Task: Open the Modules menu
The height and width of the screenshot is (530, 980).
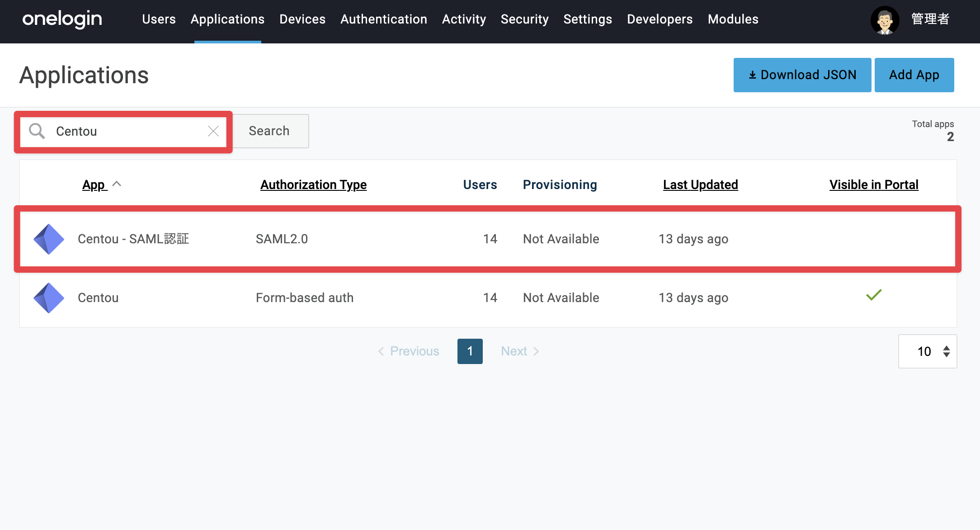Action: 733,19
